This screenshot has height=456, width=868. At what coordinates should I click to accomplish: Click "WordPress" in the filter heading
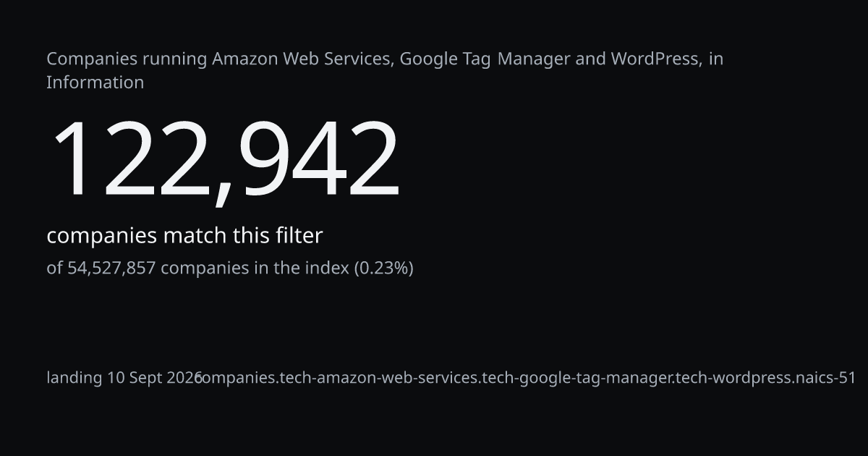(x=656, y=59)
